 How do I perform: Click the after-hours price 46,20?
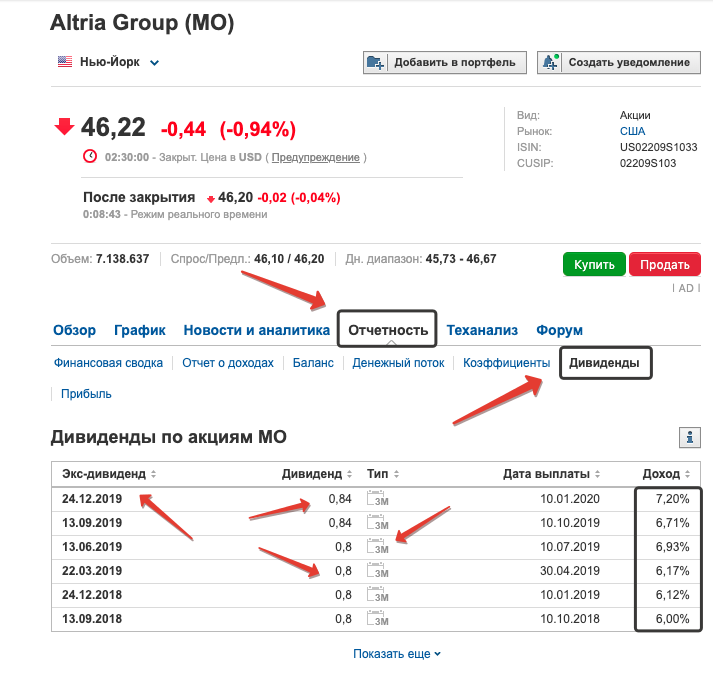(236, 197)
